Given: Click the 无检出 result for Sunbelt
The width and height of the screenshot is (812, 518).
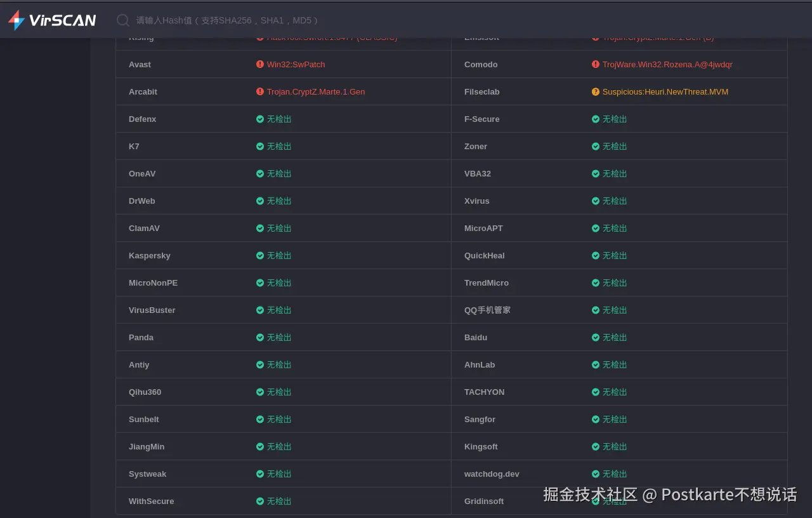Looking at the screenshot, I should pos(279,420).
